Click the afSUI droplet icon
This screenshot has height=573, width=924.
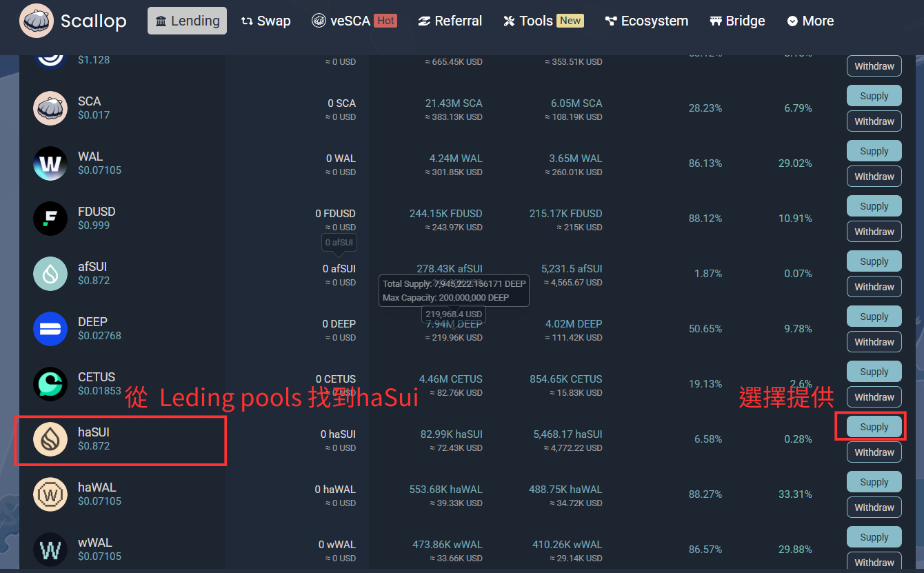(x=50, y=274)
